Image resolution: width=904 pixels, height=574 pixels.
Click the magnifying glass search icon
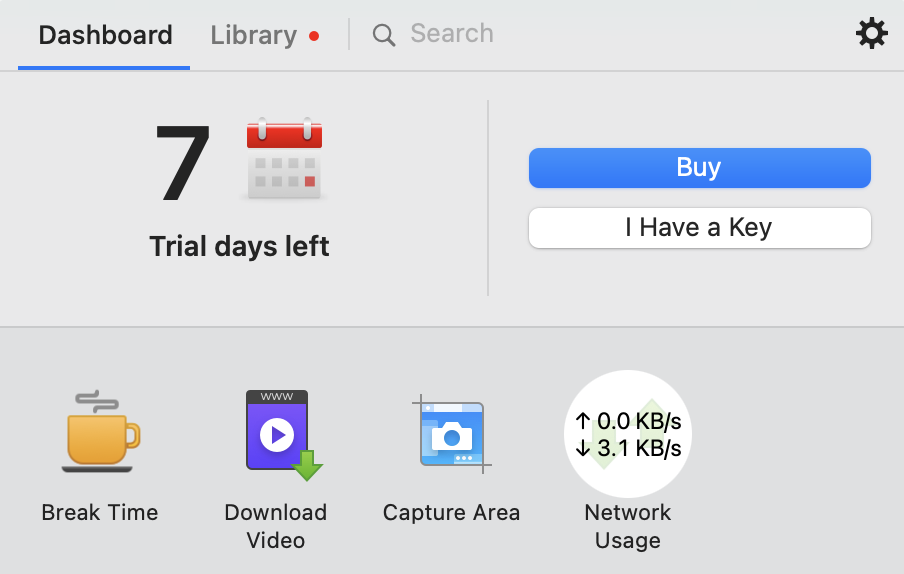click(383, 35)
